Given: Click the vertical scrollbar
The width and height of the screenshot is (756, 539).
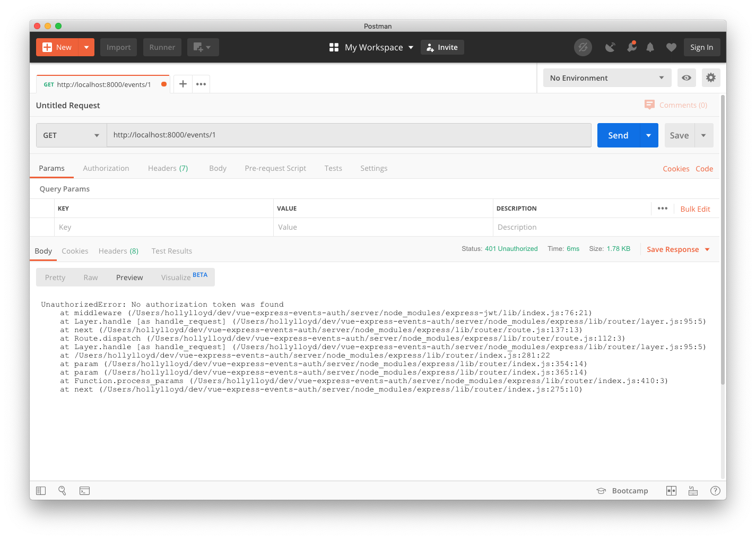Looking at the screenshot, I should 723,240.
